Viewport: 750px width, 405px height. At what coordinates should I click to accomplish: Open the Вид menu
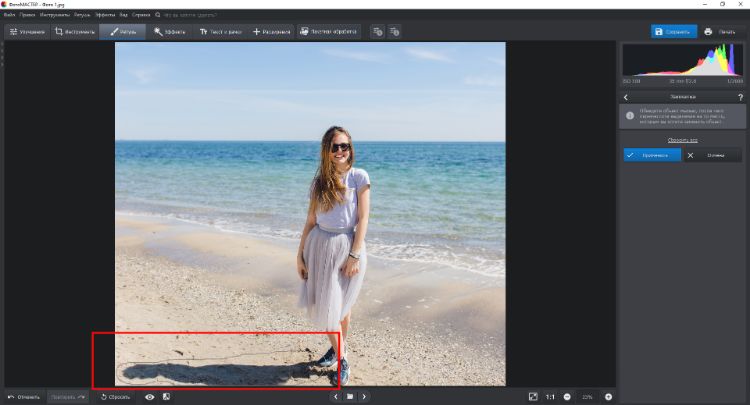click(x=123, y=15)
